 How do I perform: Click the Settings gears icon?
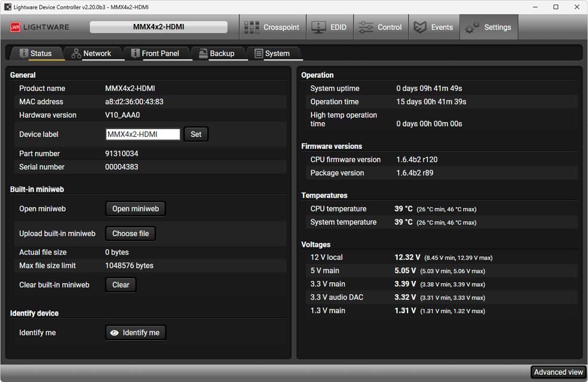click(472, 27)
